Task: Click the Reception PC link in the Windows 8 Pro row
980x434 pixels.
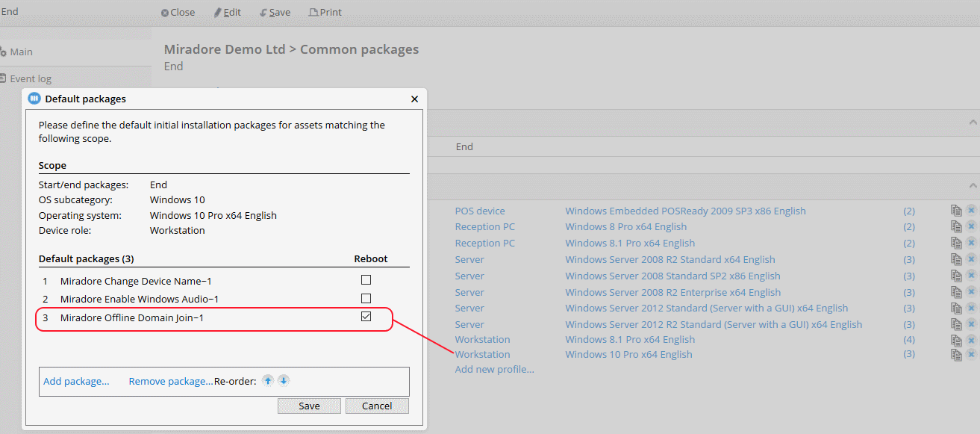Action: click(x=484, y=226)
